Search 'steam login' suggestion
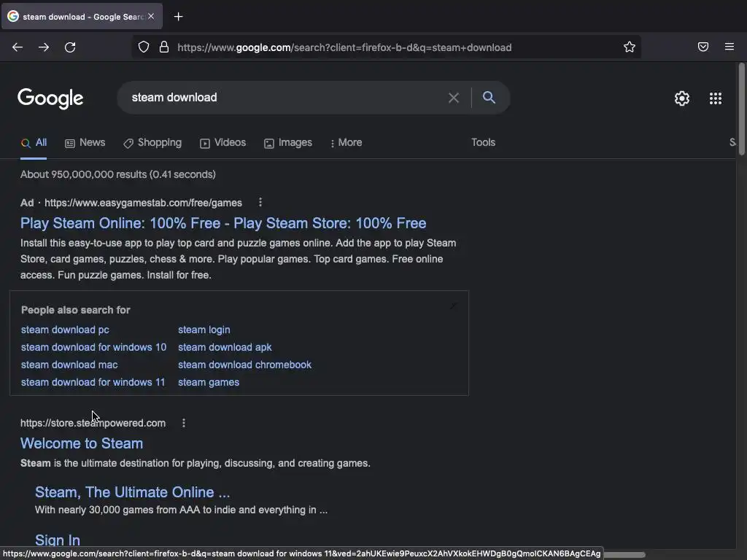Image resolution: width=747 pixels, height=560 pixels. [204, 330]
